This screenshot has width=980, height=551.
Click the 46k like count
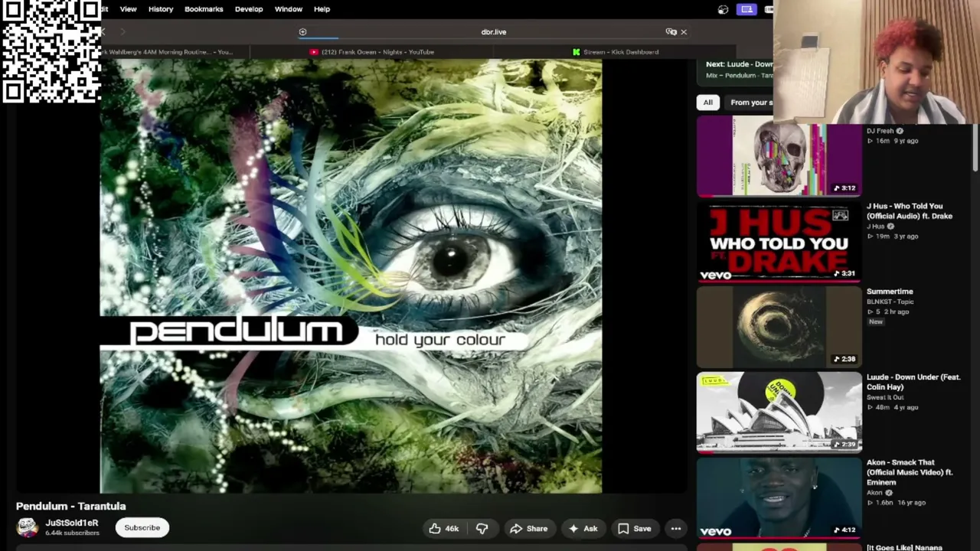pos(452,529)
